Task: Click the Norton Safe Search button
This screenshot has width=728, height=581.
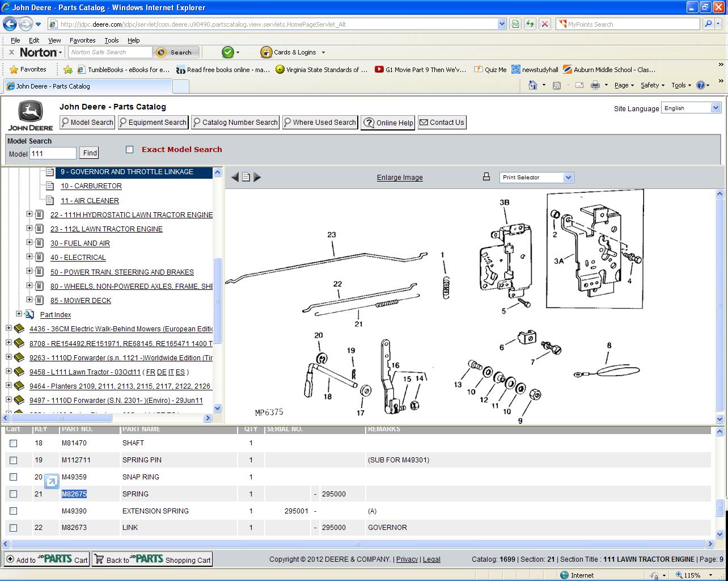Action: (x=176, y=52)
